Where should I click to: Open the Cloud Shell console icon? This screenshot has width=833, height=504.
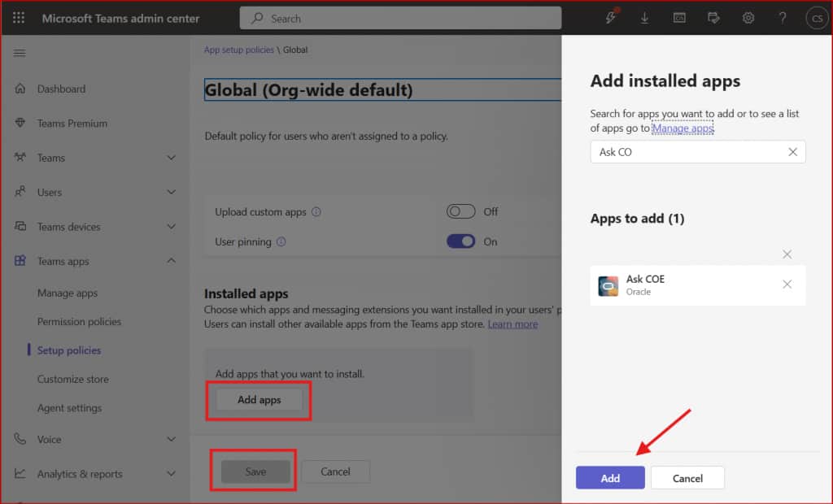[679, 18]
